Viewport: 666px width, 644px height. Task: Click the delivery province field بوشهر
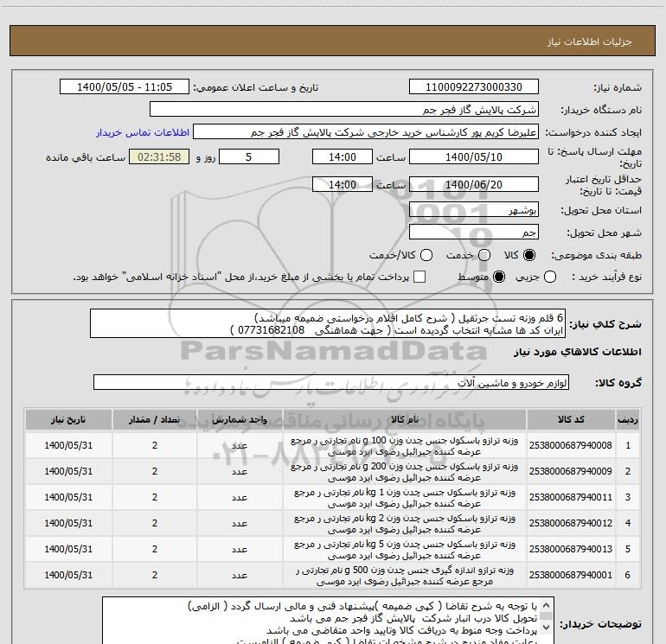(474, 210)
